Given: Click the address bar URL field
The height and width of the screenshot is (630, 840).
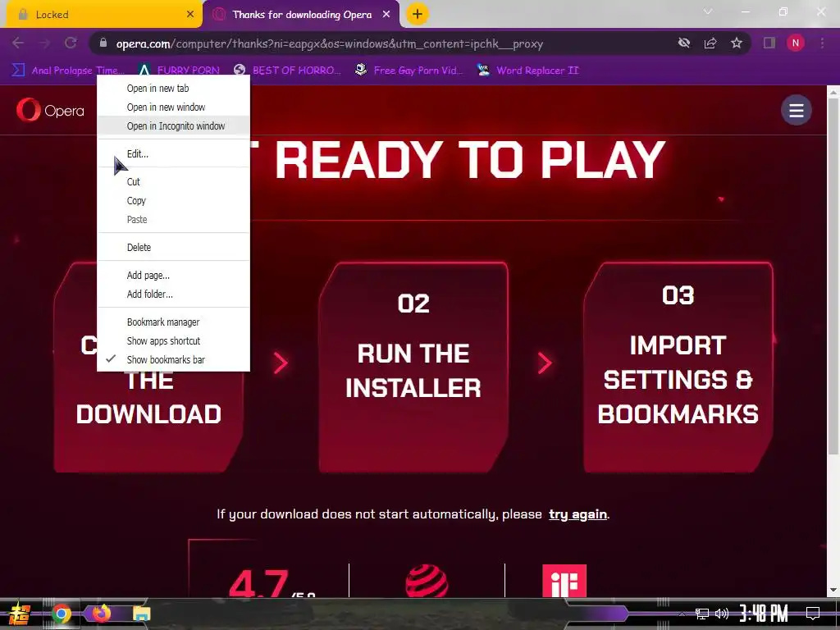Looking at the screenshot, I should coord(330,43).
